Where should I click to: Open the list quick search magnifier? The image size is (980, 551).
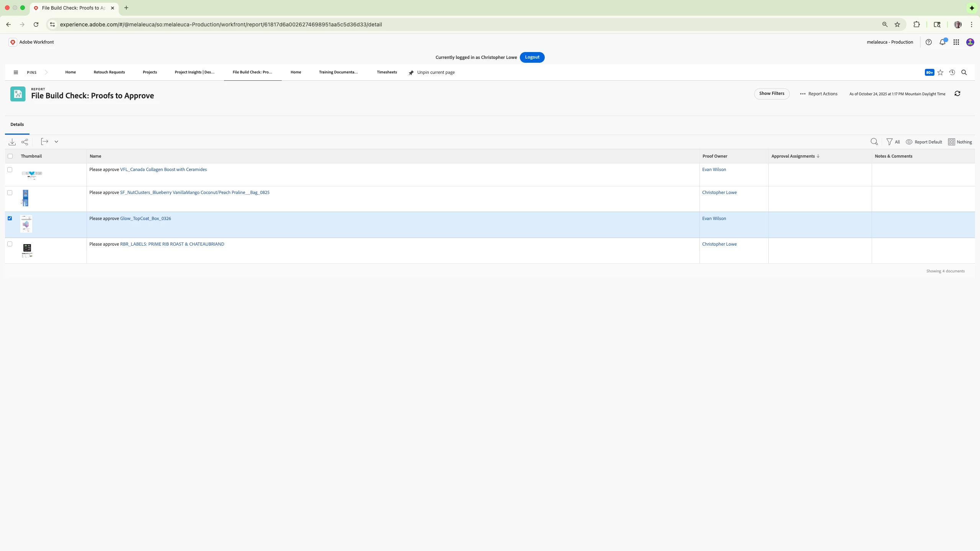[x=874, y=142]
